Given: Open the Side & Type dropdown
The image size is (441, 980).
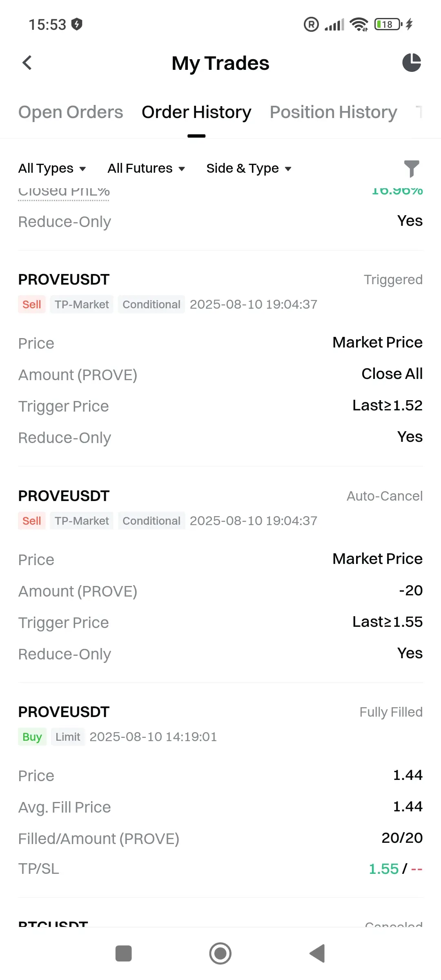Looking at the screenshot, I should coord(249,168).
